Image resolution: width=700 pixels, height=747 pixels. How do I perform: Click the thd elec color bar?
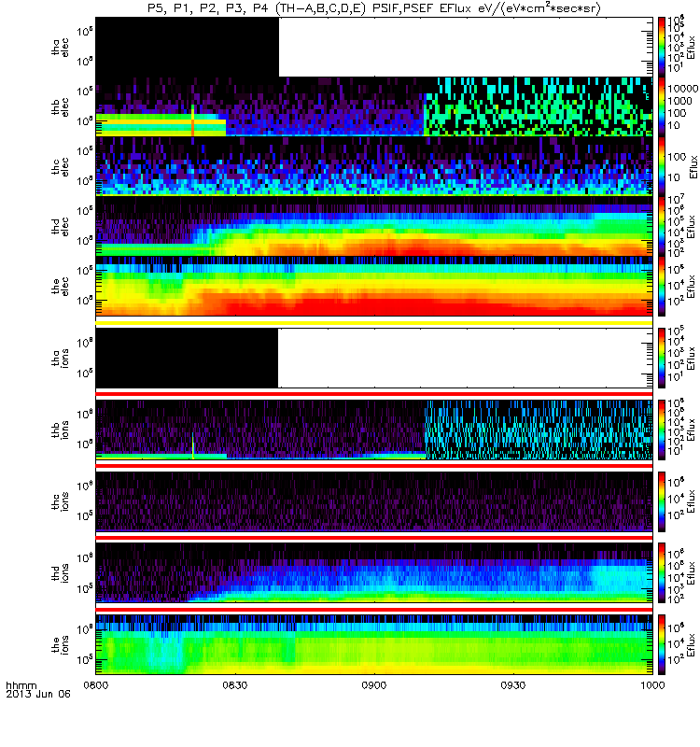[662, 227]
